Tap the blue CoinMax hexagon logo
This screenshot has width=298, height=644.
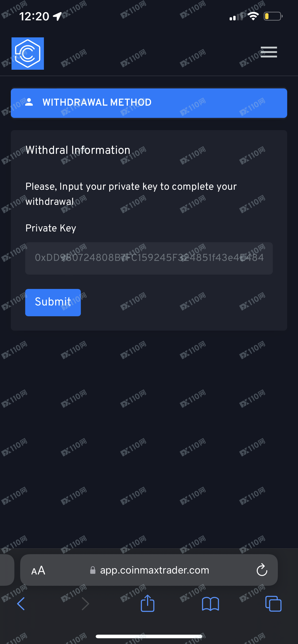[28, 53]
